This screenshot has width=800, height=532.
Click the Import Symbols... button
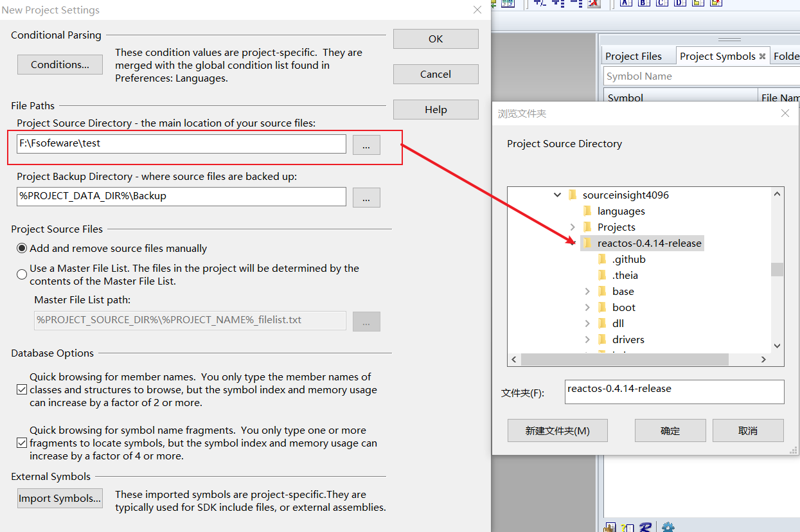(x=60, y=498)
